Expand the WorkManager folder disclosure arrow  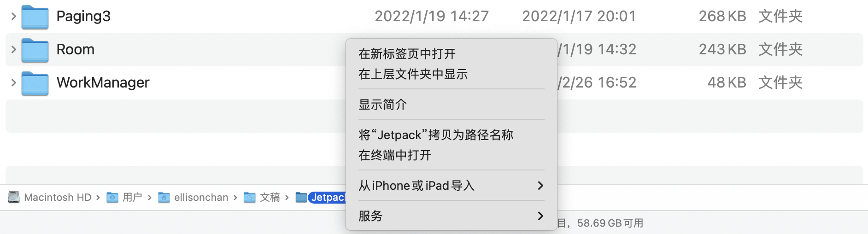(13, 83)
